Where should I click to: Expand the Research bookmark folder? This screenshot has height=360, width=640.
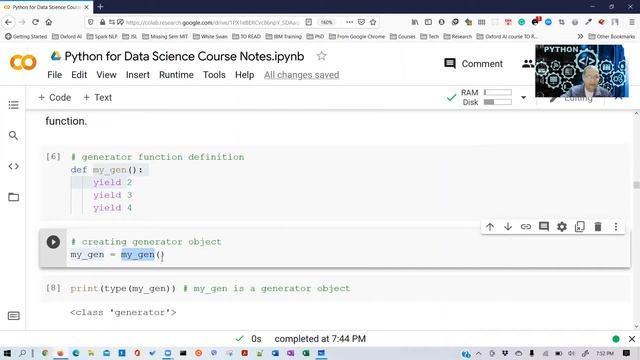tap(458, 36)
